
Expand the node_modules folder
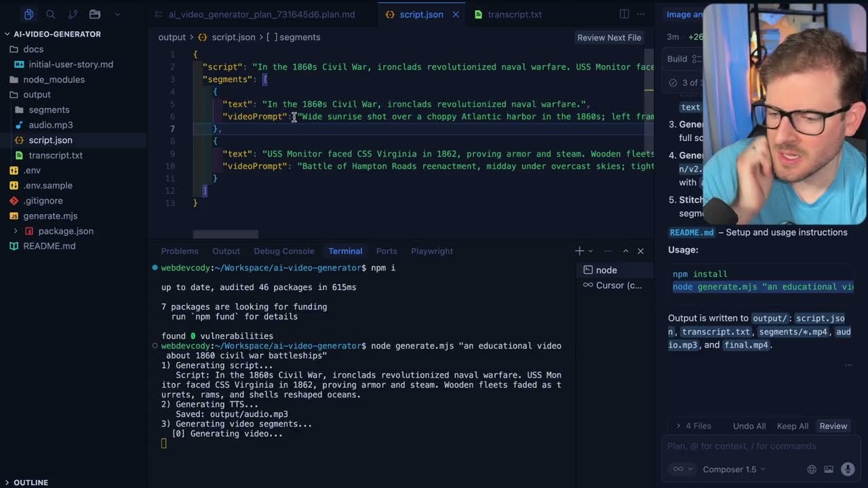[54, 79]
